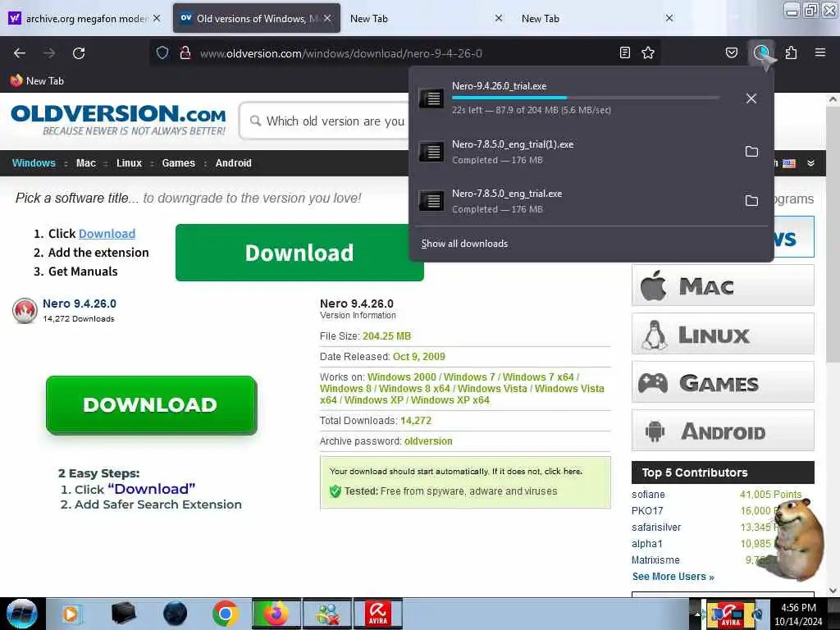Expand the language dropdown chevron
The height and width of the screenshot is (630, 840).
tap(811, 163)
